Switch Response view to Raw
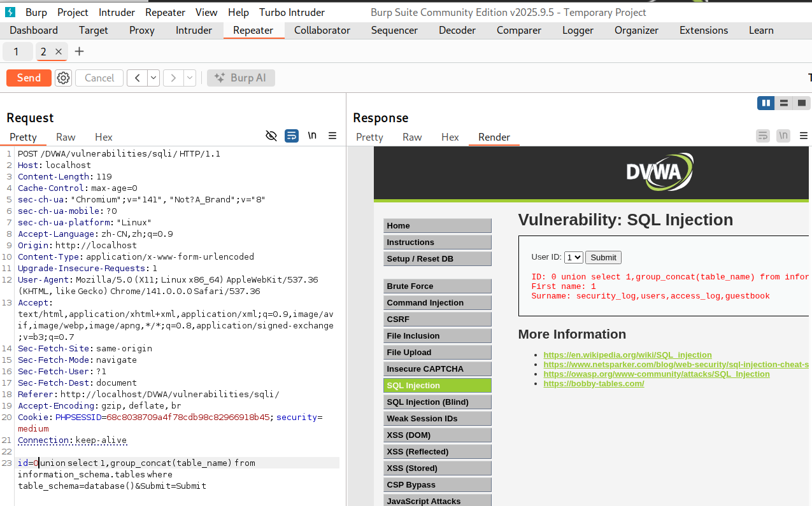This screenshot has width=812, height=506. click(x=412, y=137)
